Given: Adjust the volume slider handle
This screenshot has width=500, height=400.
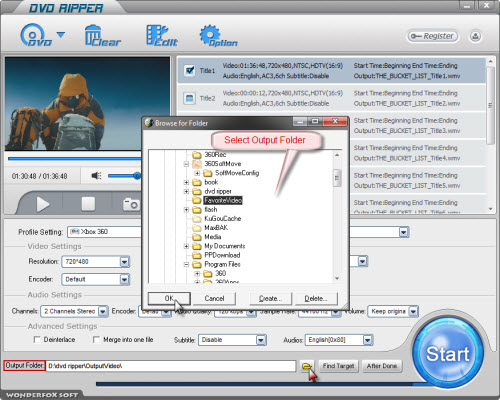Looking at the screenshot, I should click(x=137, y=176).
